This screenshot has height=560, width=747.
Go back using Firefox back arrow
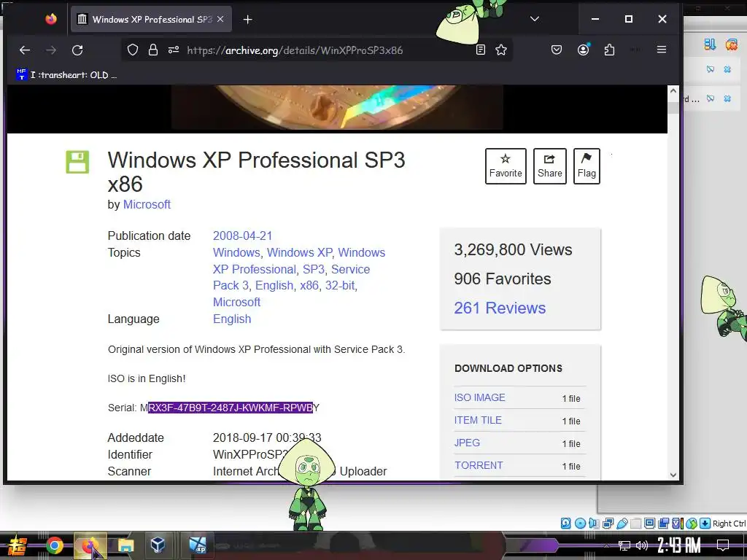[x=25, y=50]
